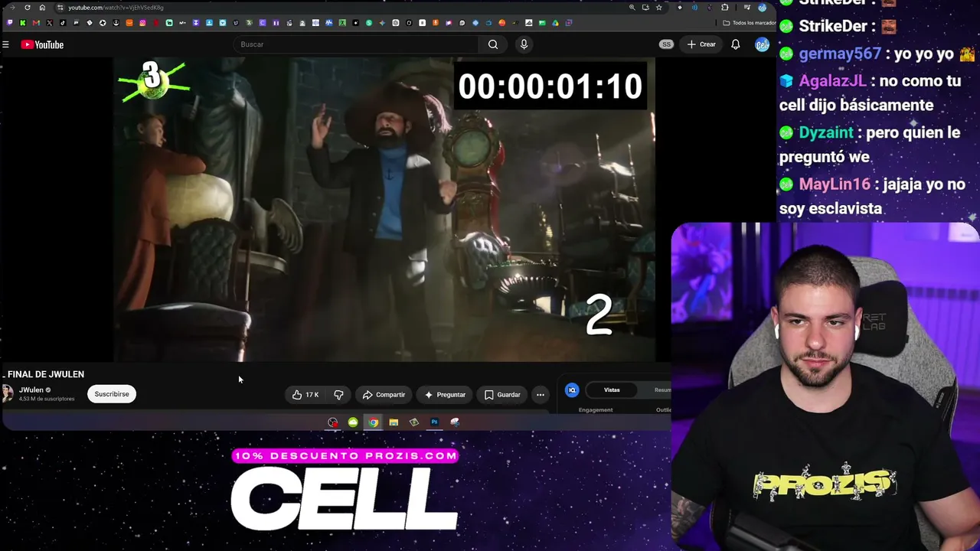The image size is (980, 551).
Task: Select the Engagement column label
Action: [596, 410]
